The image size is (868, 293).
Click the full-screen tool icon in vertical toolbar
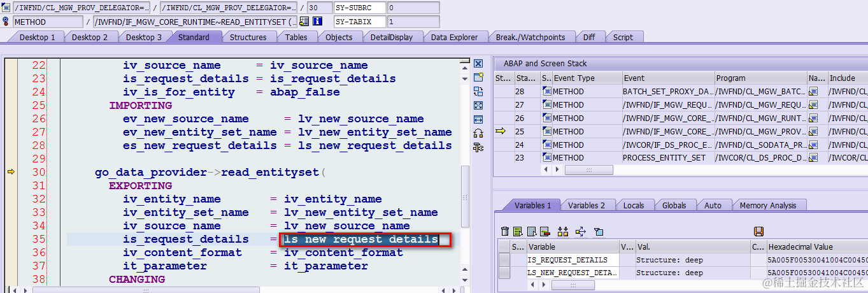(478, 106)
